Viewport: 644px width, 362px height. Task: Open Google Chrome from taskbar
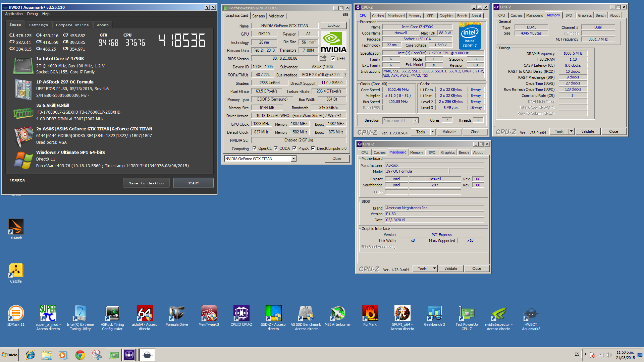80,355
